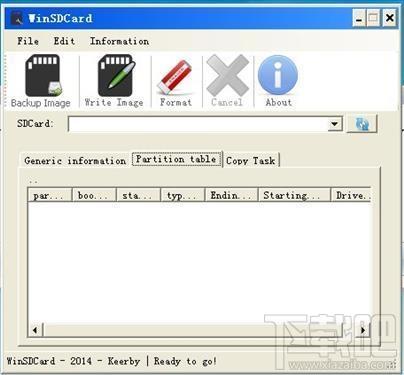
Task: Click the 'Endin...' column header
Action: click(x=232, y=195)
